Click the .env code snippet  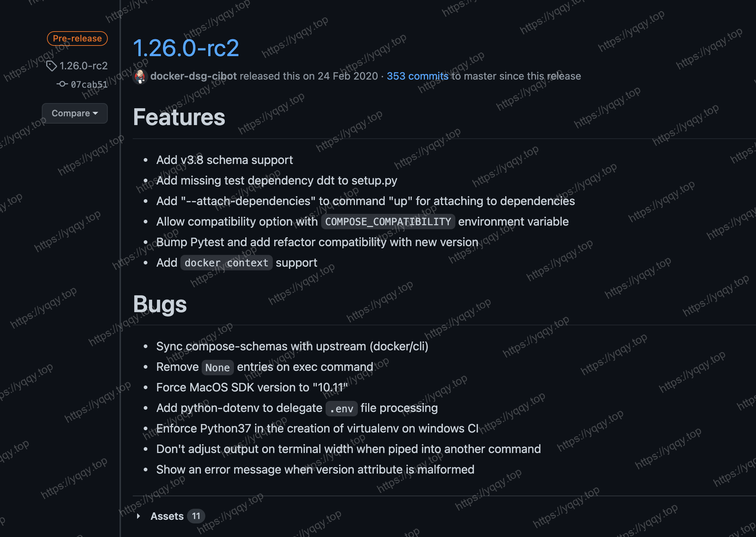tap(341, 408)
